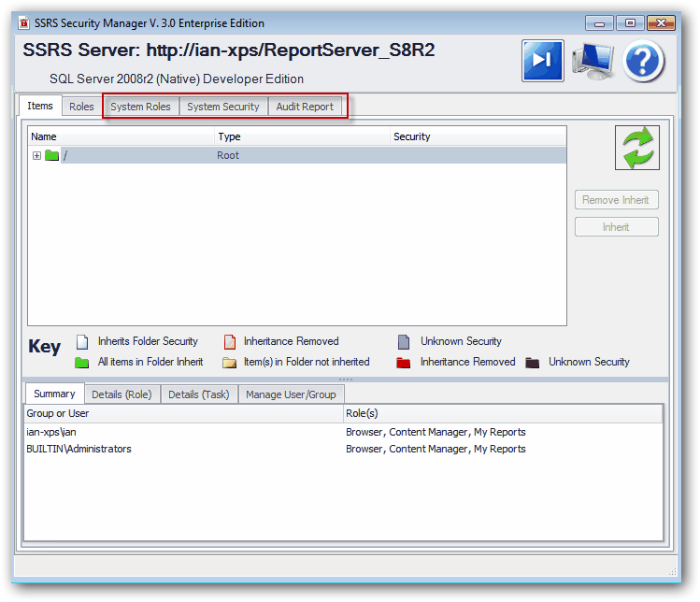The width and height of the screenshot is (700, 602).
Task: Click the SSRS Security Manager title bar icon
Action: tap(24, 22)
